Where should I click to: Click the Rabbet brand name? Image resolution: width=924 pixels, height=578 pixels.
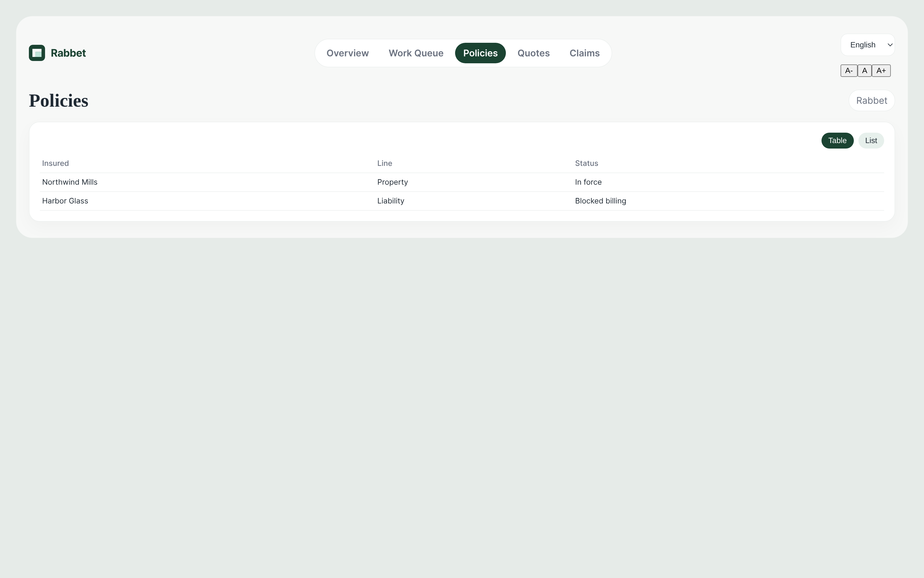(68, 53)
